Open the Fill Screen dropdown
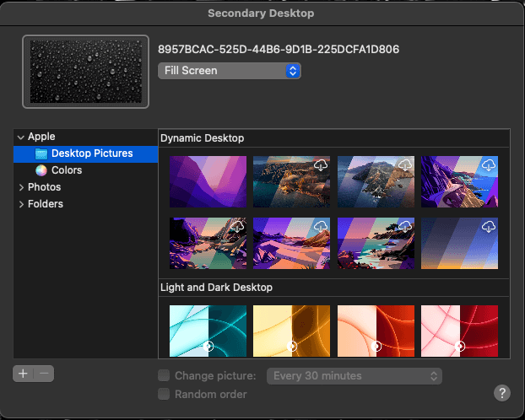 coord(230,71)
